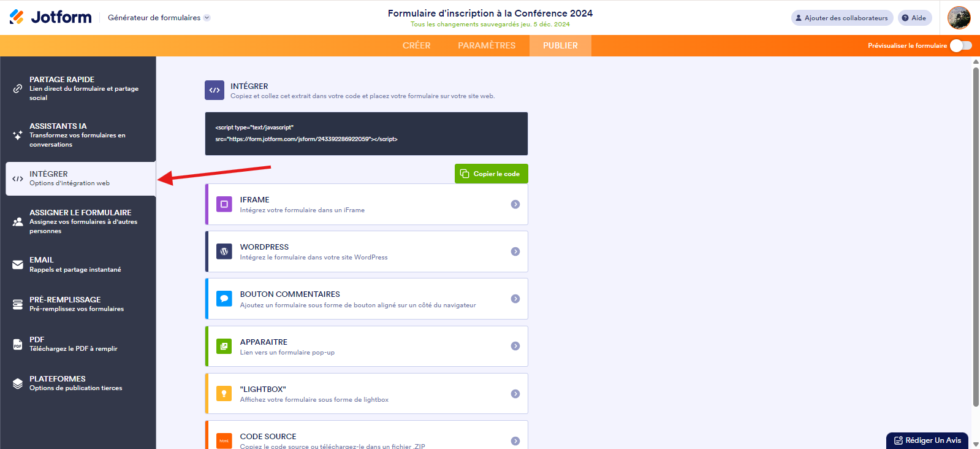Open the BOUTON COMMENTAIRES option
Viewport: 980px width, 449px height.
[367, 299]
